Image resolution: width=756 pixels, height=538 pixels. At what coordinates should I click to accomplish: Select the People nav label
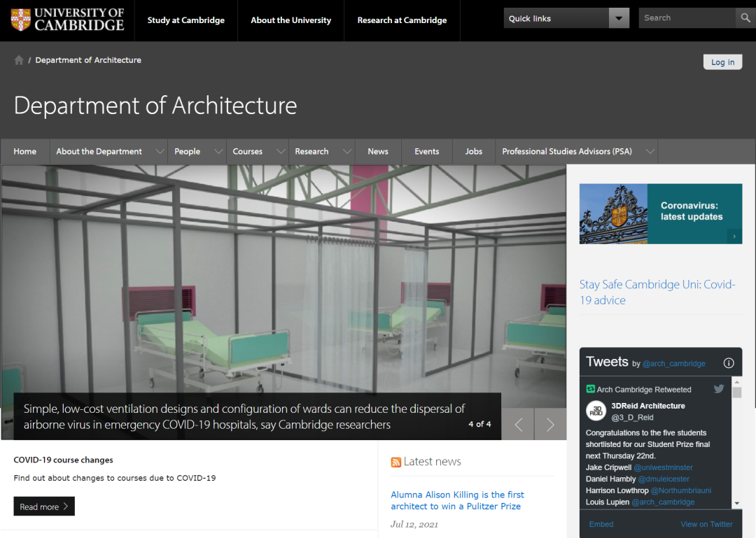point(187,151)
